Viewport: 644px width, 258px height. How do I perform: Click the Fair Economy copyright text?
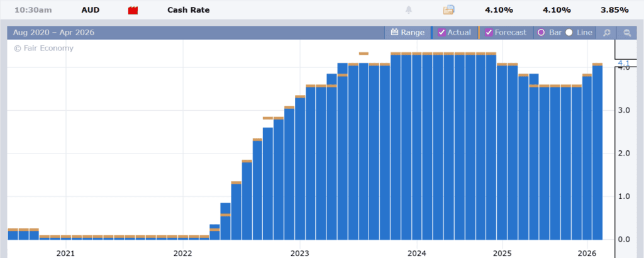tap(43, 48)
